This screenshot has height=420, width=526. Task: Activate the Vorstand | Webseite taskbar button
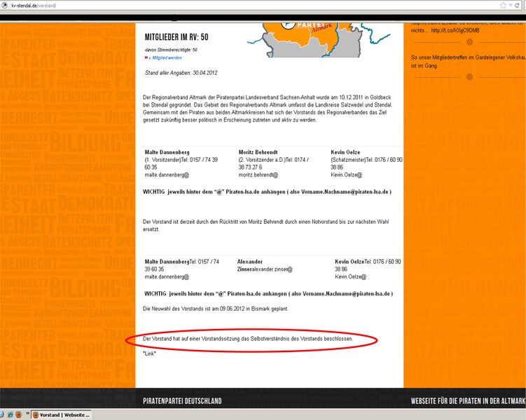click(x=62, y=415)
